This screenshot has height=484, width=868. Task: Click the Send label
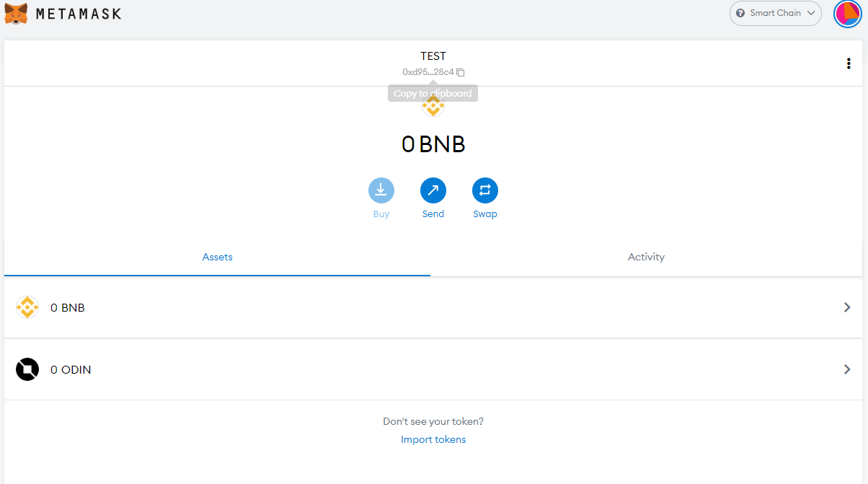point(433,214)
